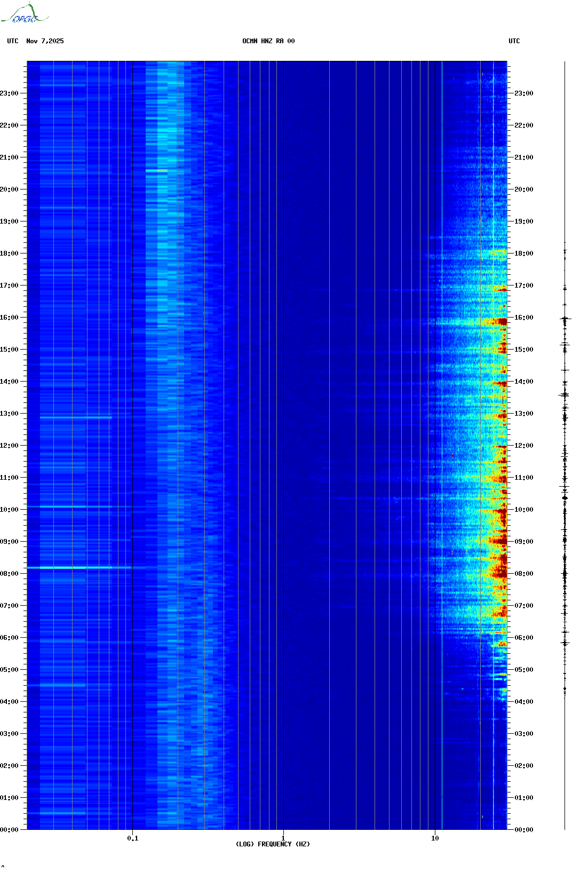Select the 0.1 frequency tick label

[x=132, y=838]
